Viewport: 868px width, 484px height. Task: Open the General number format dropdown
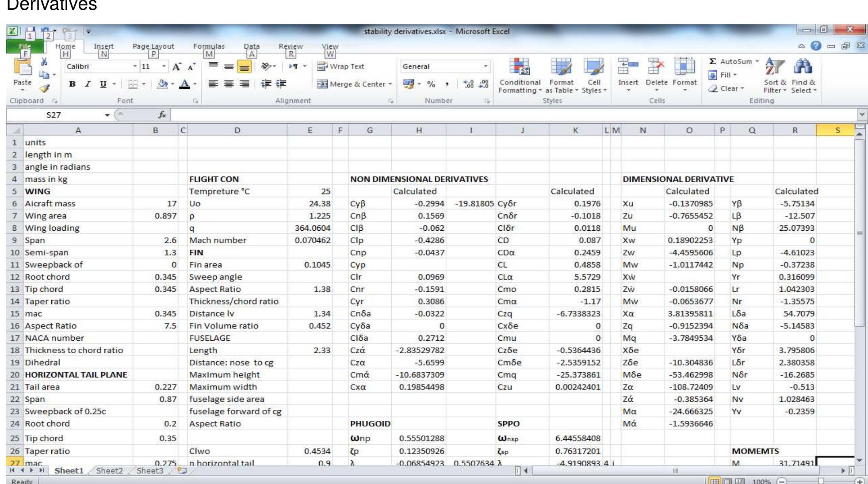(486, 66)
